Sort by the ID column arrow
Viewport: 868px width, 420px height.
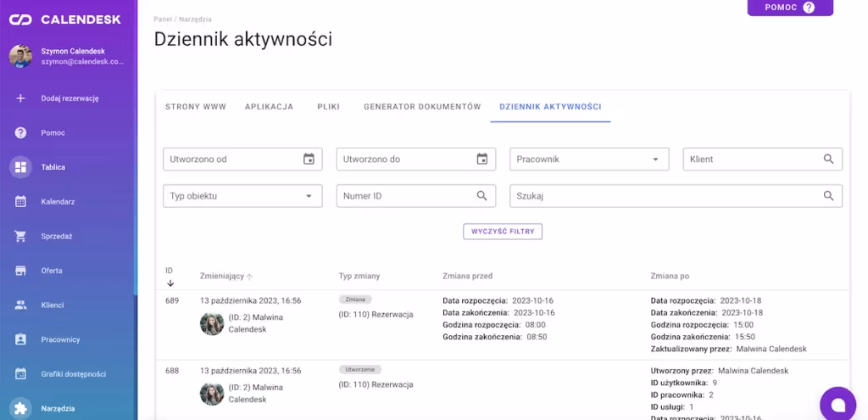[x=170, y=283]
